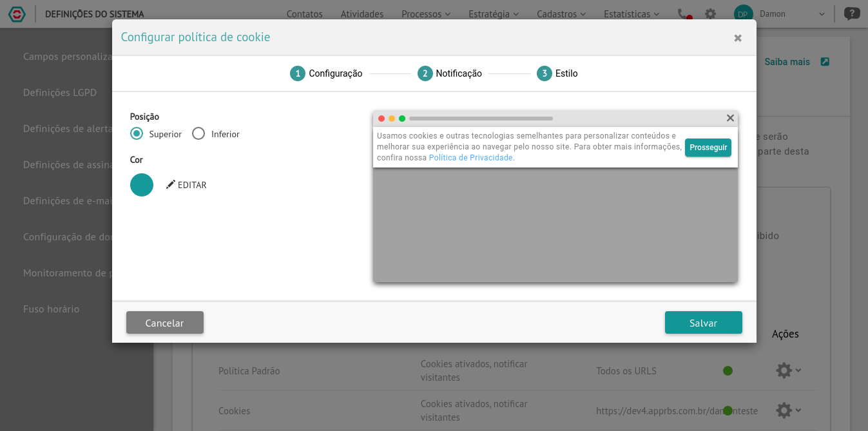Click the external link icon beside Saiba mais
868x431 pixels.
pyautogui.click(x=825, y=62)
